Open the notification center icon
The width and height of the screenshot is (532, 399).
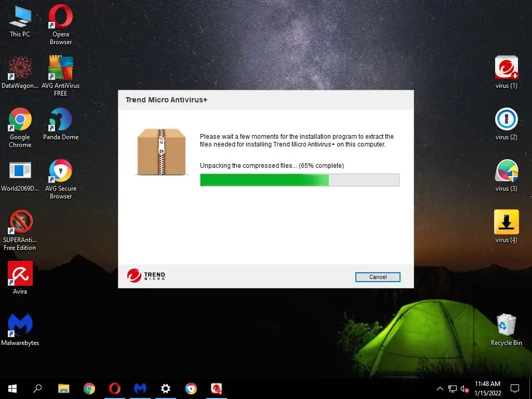(x=515, y=388)
